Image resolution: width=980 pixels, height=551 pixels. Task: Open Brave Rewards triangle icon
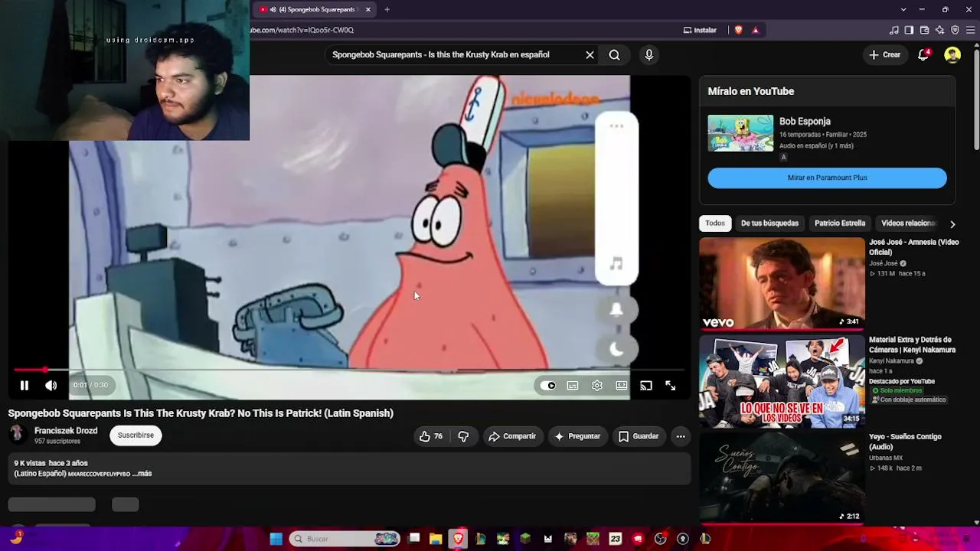(755, 31)
